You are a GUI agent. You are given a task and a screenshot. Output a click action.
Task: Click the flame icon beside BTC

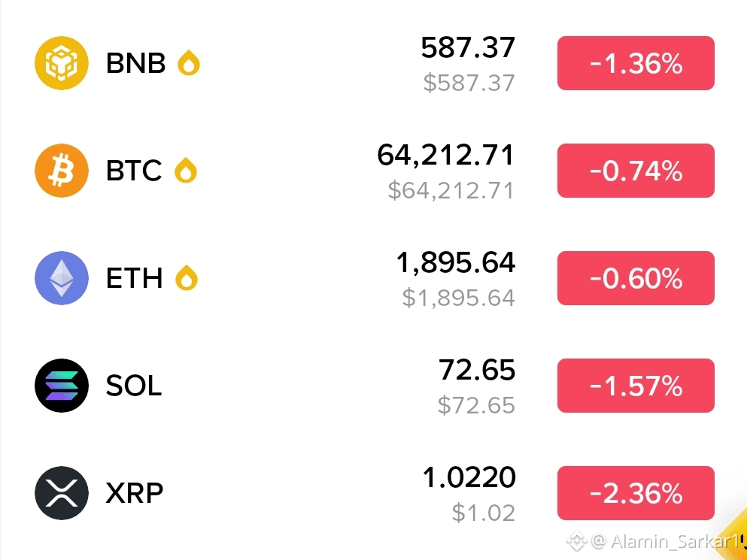click(186, 170)
